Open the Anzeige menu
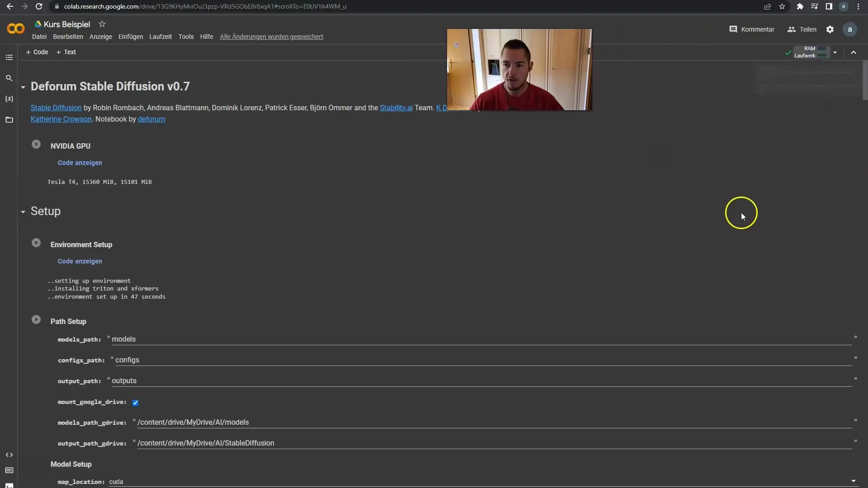Image resolution: width=868 pixels, height=488 pixels. click(101, 37)
